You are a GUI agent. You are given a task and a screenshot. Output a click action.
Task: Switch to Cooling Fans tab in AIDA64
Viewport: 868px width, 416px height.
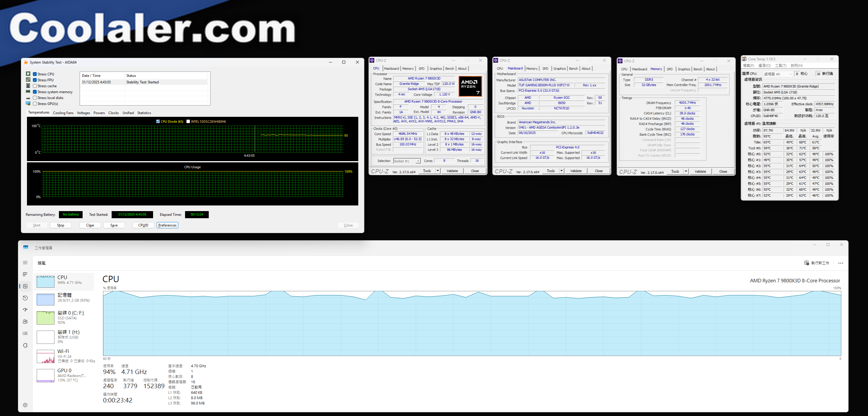click(63, 113)
